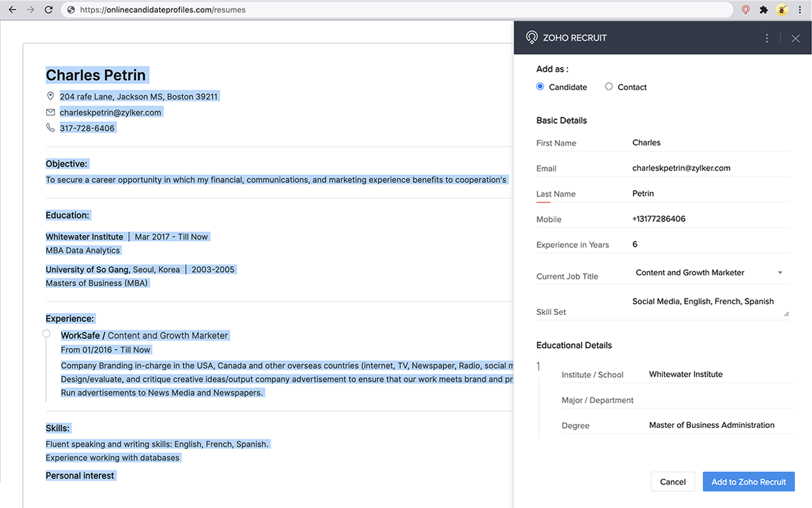Viewport: 812px width, 508px height.
Task: Open the charleskpetrin@zylker.com email link
Action: 110,112
